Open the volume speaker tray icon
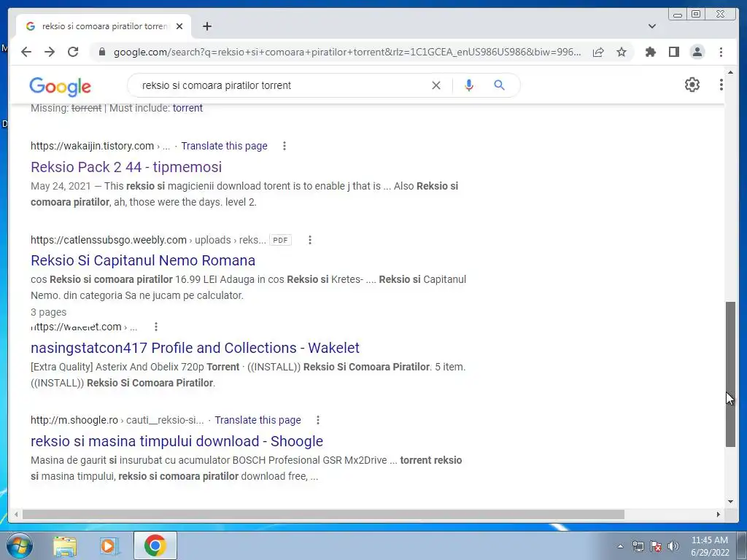The width and height of the screenshot is (747, 560). 673,546
